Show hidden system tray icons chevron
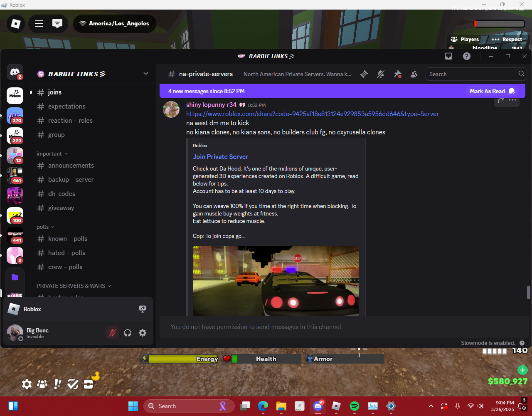Image resolution: width=532 pixels, height=416 pixels. (x=431, y=406)
